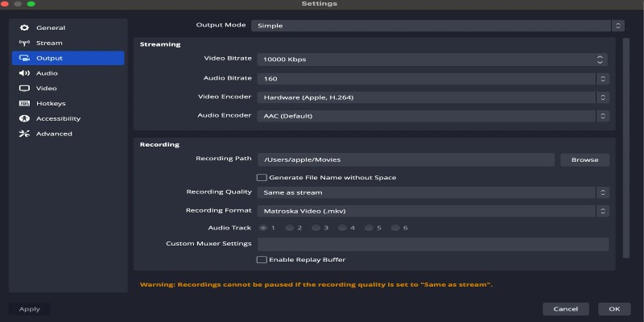This screenshot has width=644, height=322.
Task: Click the Accessibility person icon
Action: [x=24, y=118]
